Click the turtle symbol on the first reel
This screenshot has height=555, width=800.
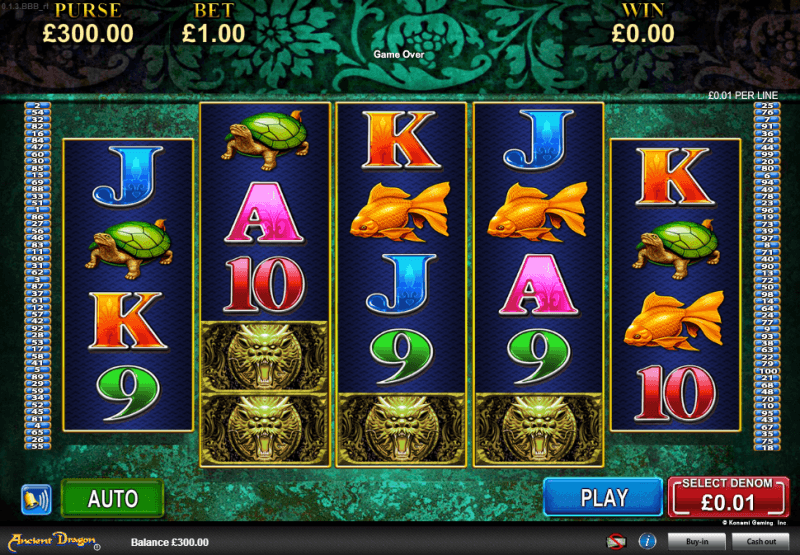(x=129, y=249)
